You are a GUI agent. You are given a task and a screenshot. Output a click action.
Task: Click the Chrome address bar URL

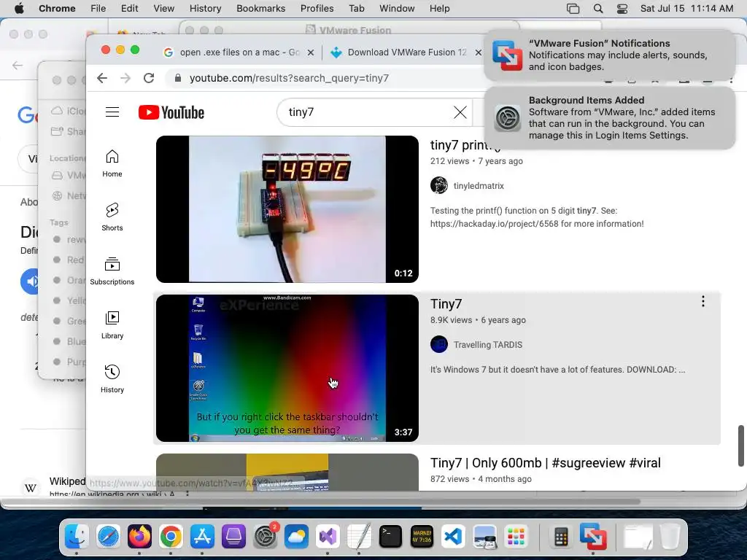[x=289, y=78]
